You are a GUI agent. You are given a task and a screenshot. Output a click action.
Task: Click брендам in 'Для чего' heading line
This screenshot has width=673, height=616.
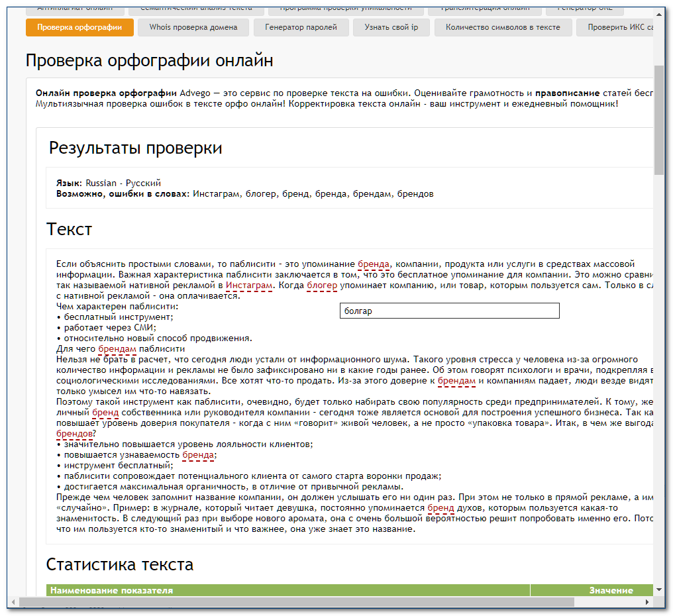coord(117,348)
